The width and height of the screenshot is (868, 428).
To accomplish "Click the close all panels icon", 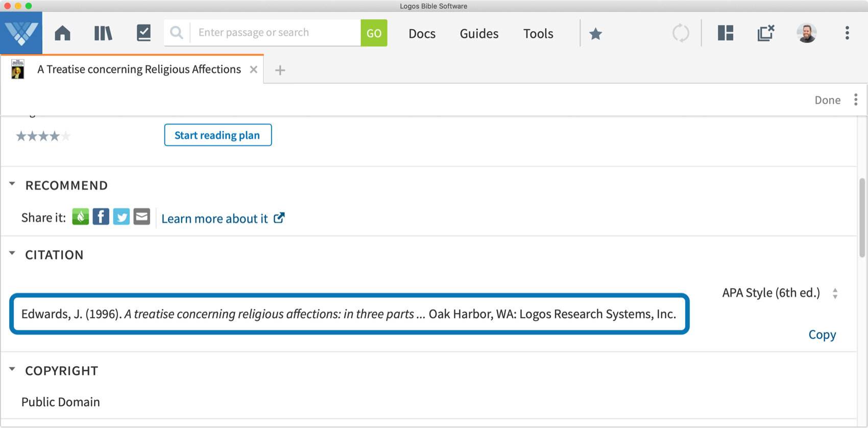I will (766, 33).
